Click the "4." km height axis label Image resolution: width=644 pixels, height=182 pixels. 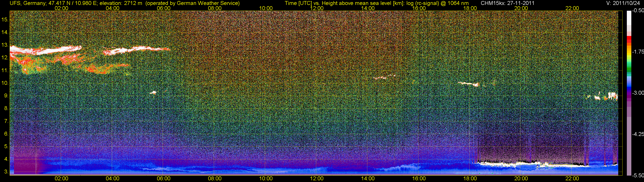click(6, 159)
